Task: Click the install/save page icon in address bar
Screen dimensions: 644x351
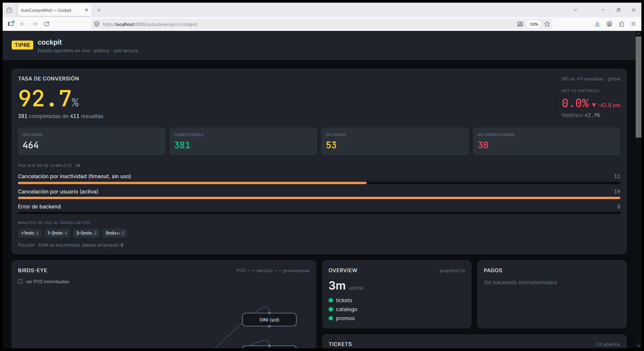Action: (x=520, y=24)
